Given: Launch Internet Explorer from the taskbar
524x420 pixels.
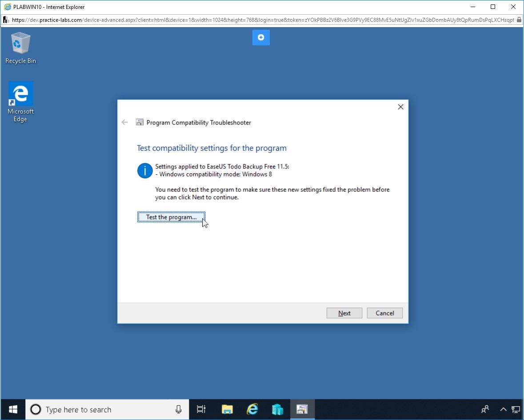Looking at the screenshot, I should click(252, 409).
